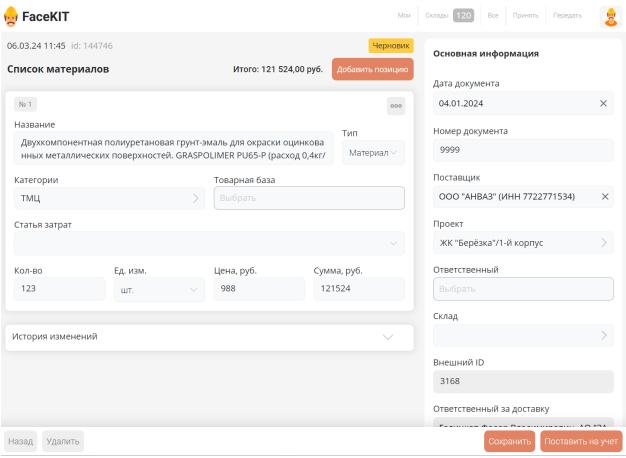Expand the История изменений section

[x=389, y=337]
